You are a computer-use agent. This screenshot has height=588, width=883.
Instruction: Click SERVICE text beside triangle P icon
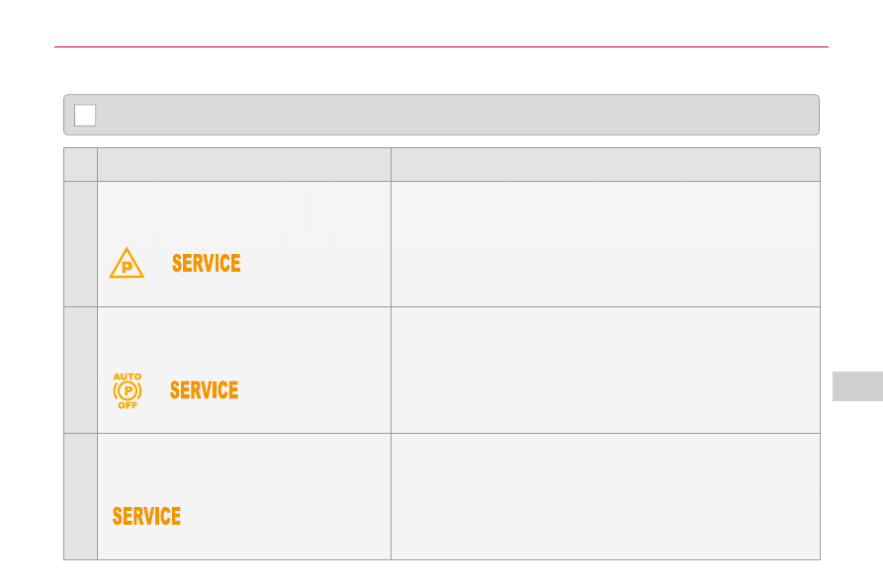click(206, 264)
